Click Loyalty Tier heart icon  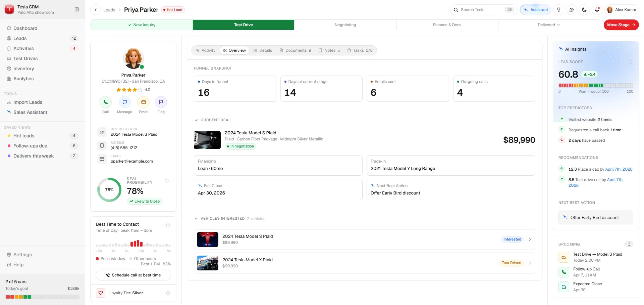(x=101, y=293)
